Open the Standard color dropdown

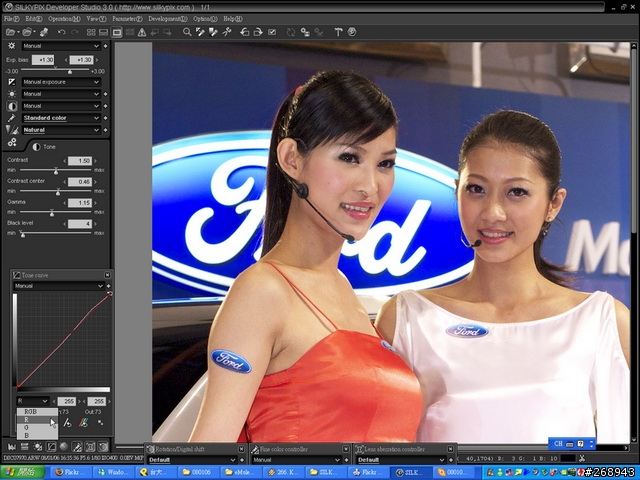(x=61, y=118)
